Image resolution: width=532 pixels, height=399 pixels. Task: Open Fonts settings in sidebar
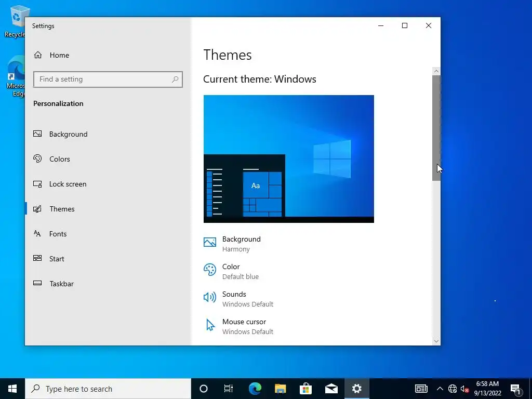tap(50, 234)
